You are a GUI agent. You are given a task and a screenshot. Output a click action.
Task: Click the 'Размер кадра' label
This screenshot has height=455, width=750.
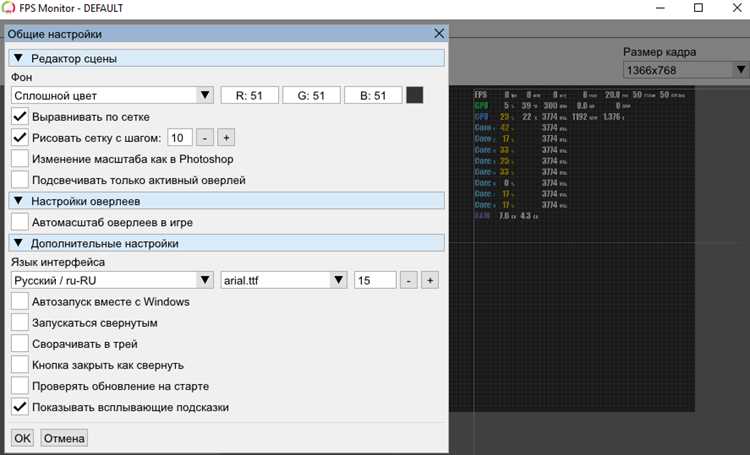pos(660,52)
